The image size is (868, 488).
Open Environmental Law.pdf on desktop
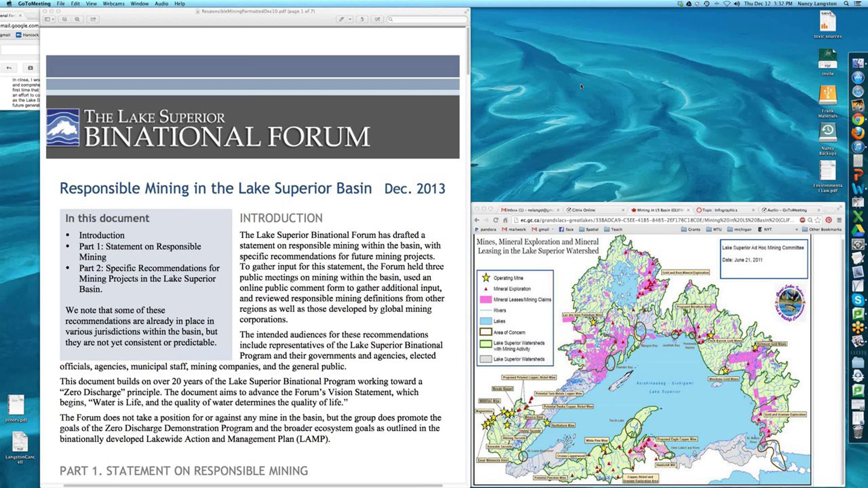point(827,176)
